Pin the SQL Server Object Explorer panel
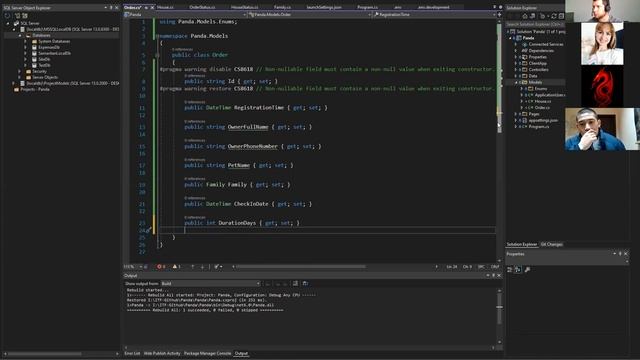 click(x=111, y=7)
